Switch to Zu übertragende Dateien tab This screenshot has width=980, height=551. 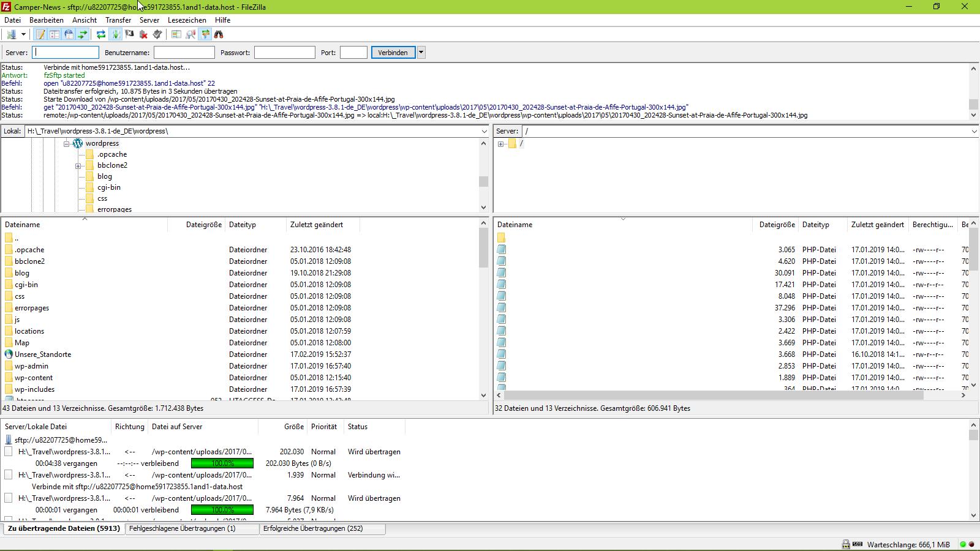64,528
